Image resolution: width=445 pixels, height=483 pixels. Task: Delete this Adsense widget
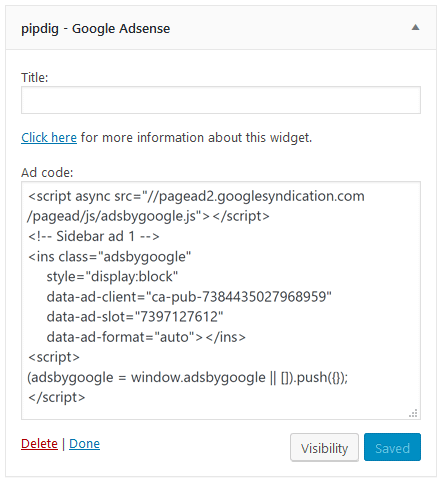[39, 444]
